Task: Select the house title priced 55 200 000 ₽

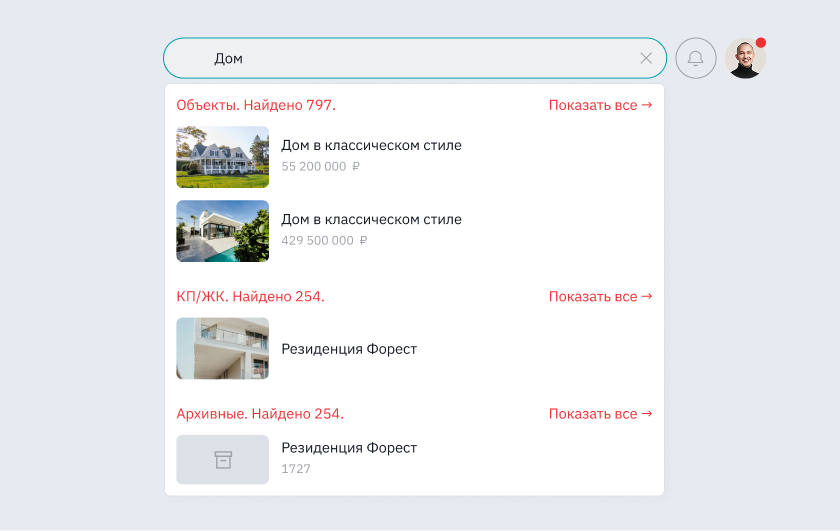Action: (371, 145)
